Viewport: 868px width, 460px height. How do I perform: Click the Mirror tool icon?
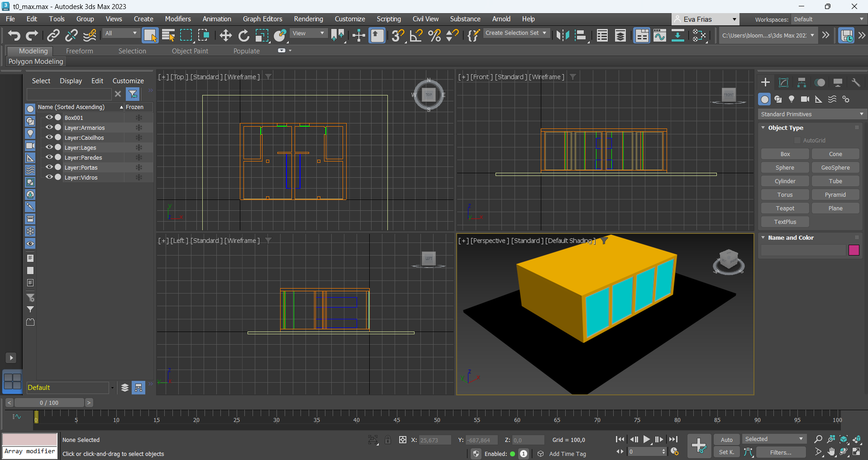pyautogui.click(x=563, y=35)
